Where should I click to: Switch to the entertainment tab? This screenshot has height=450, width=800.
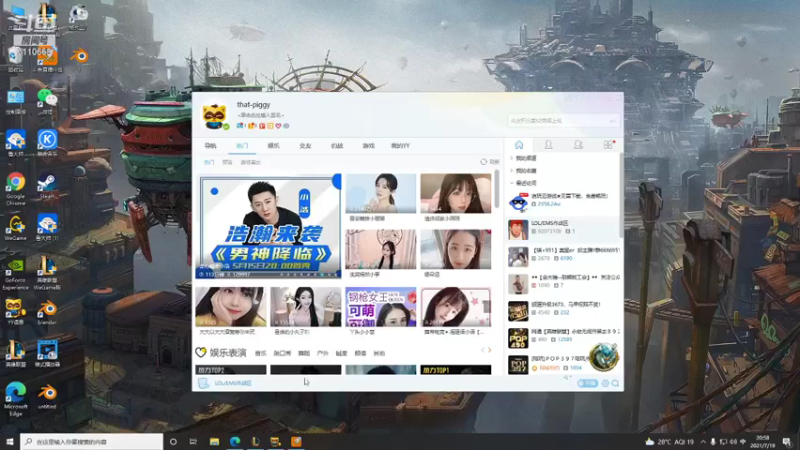coord(273,146)
